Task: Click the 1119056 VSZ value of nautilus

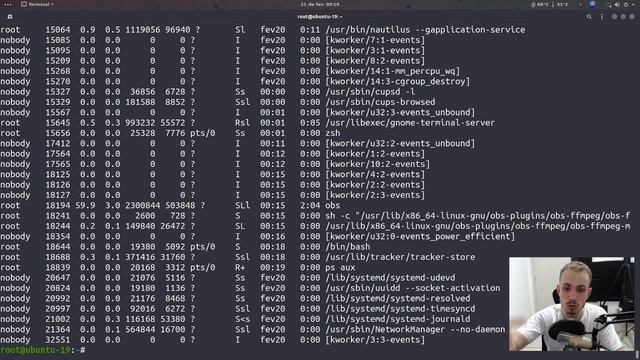Action: click(x=143, y=30)
